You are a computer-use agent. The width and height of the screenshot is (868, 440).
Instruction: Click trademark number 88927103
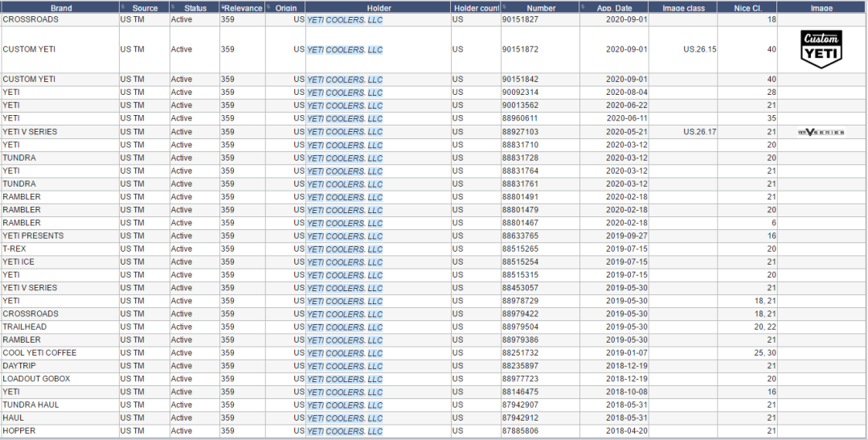[x=520, y=133]
